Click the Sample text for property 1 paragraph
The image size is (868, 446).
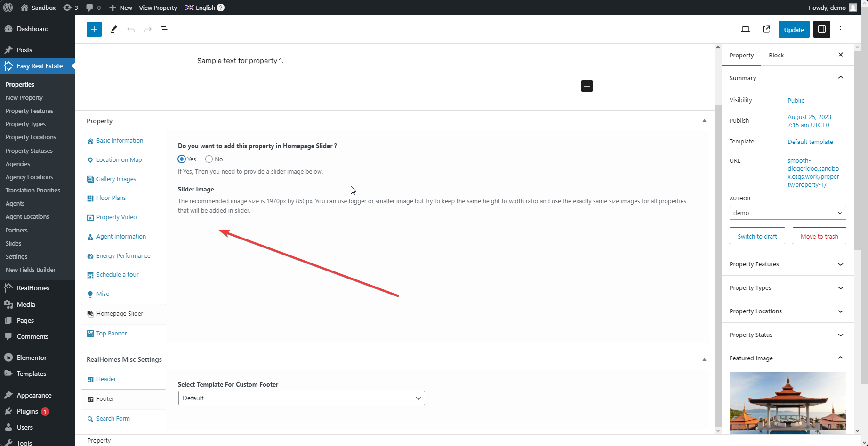(x=240, y=61)
